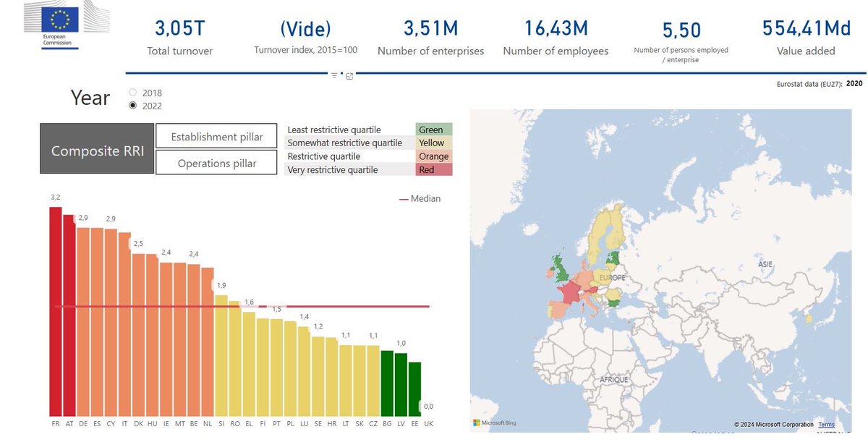Click the Year slicer title
Viewport: 868px width, 445px height.
click(x=90, y=98)
